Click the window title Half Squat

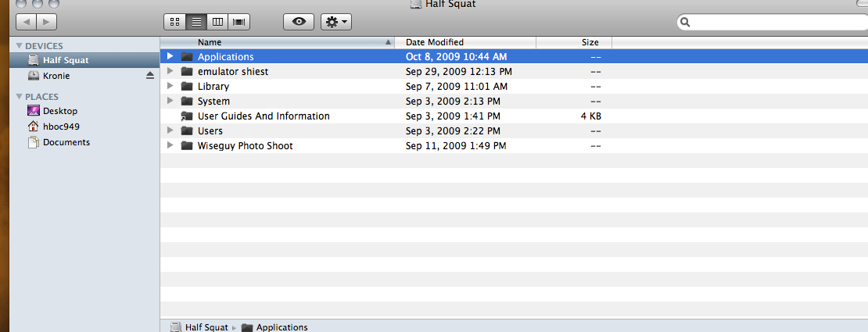click(450, 5)
